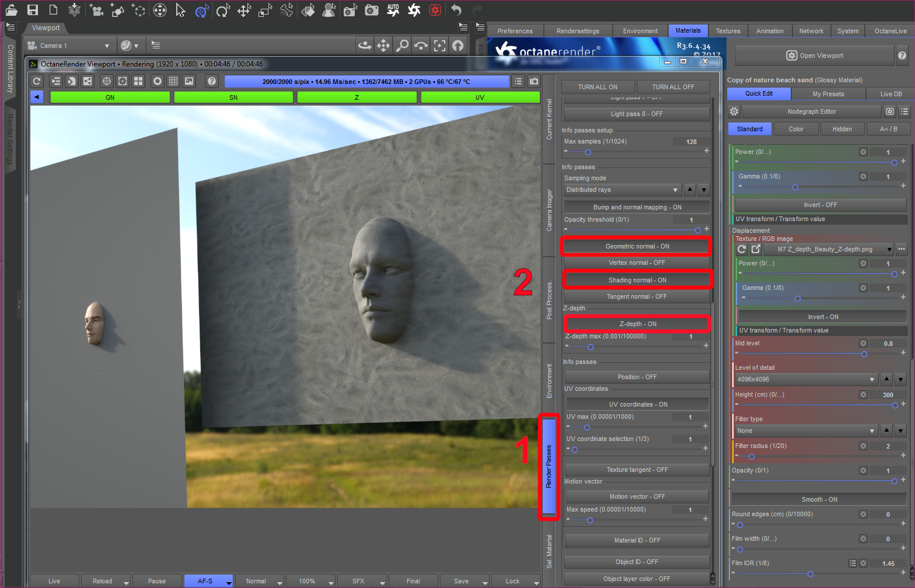Click the refresh icon in OctaneRender Viewport

point(37,81)
